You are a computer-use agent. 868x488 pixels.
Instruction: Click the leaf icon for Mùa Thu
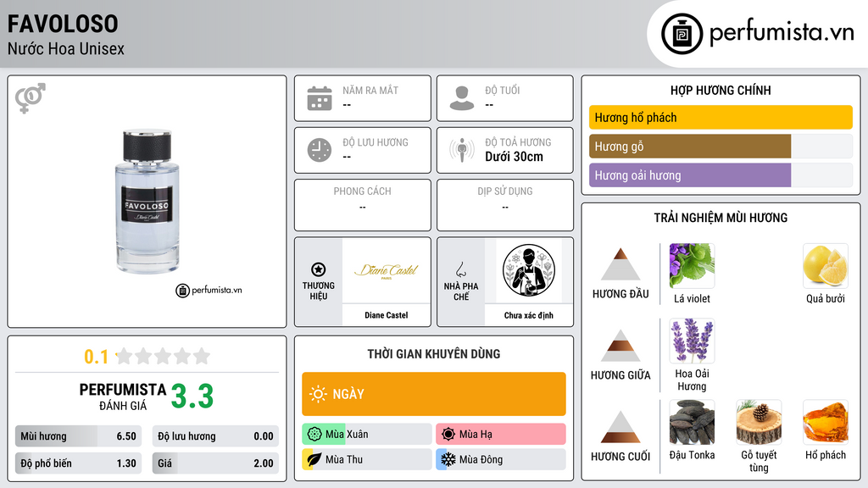tap(314, 459)
